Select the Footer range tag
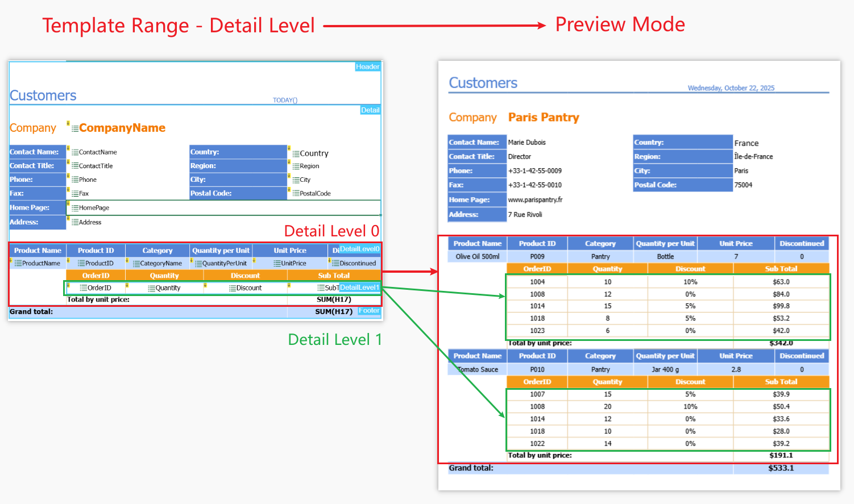This screenshot has height=504, width=854. coord(369,311)
